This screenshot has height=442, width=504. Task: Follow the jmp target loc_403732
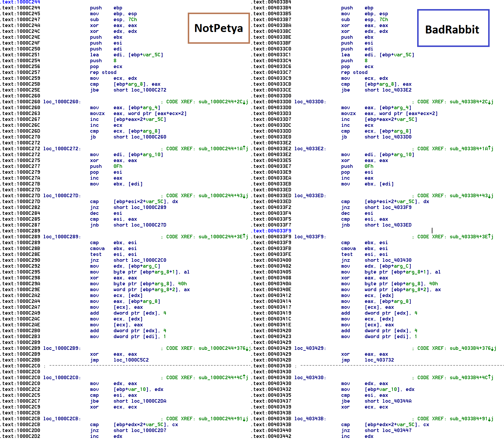click(x=379, y=360)
